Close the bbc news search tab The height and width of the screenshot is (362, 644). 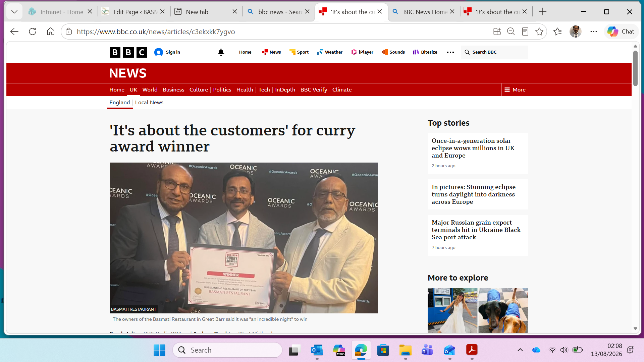pos(307,12)
